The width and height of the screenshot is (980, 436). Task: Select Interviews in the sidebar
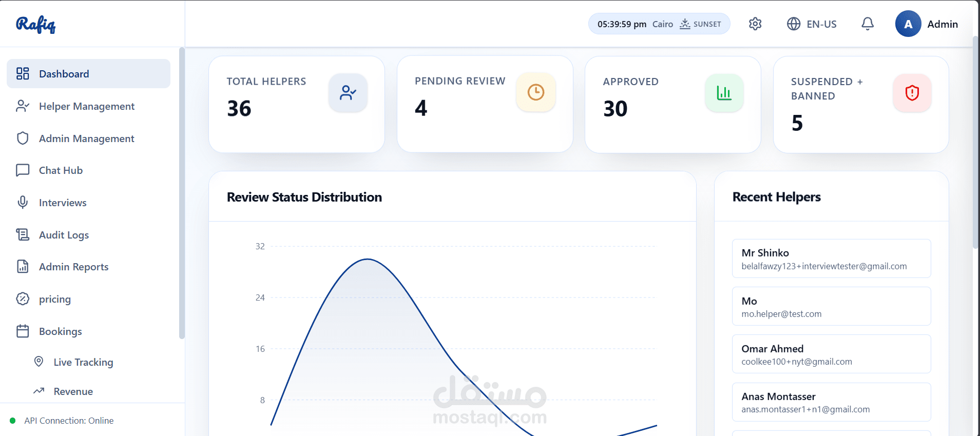point(88,202)
